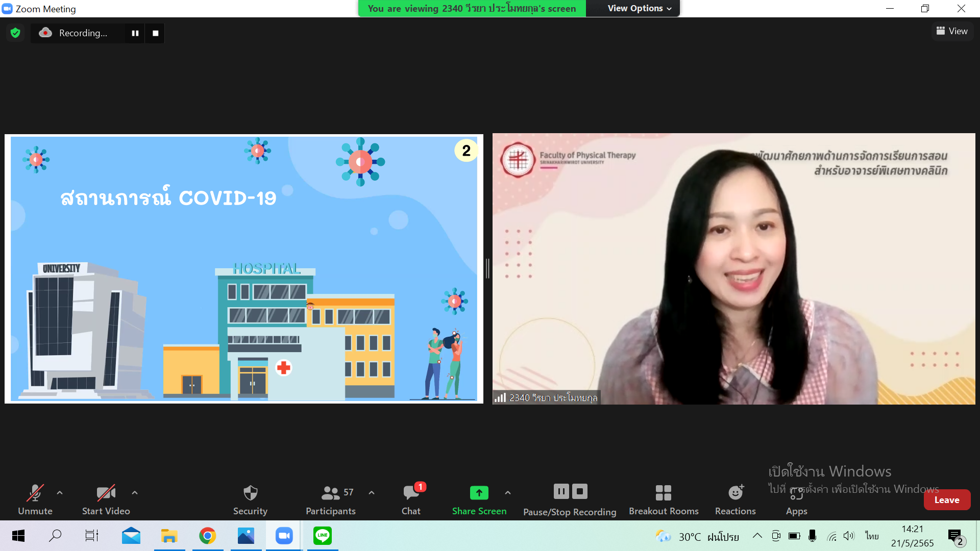Screen dimensions: 980x551
Task: Start the video camera
Action: click(106, 499)
